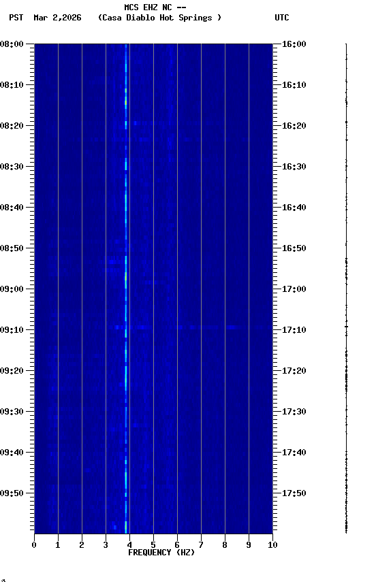Click the "(Casa Diablo Hot Springs )" label
This screenshot has height=588, width=376.
pos(160,18)
